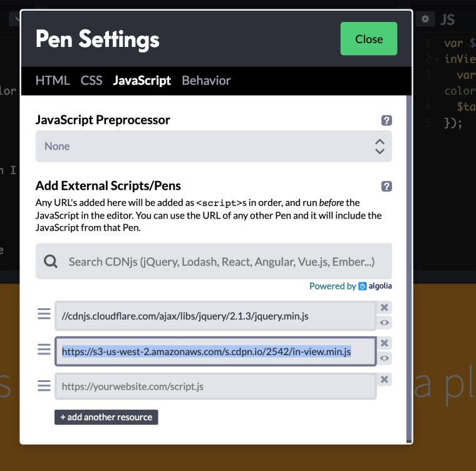Go to the Behavior tab

tap(206, 80)
